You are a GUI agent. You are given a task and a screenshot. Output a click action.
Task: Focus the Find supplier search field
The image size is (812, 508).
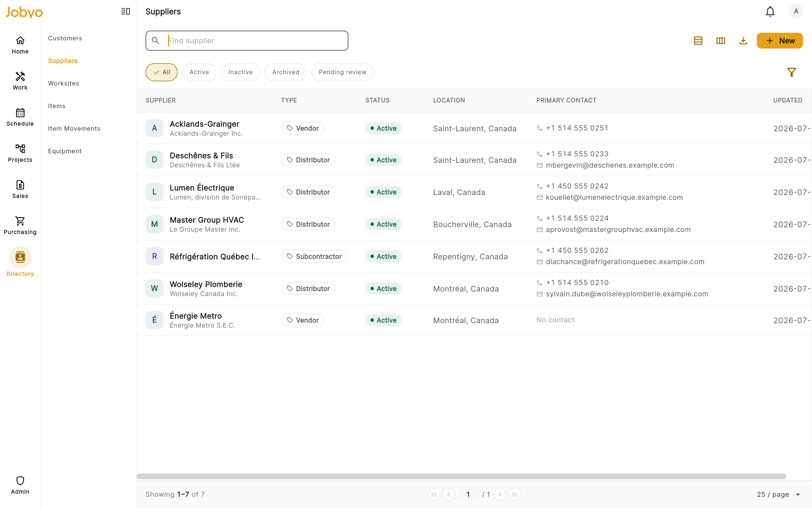point(247,41)
